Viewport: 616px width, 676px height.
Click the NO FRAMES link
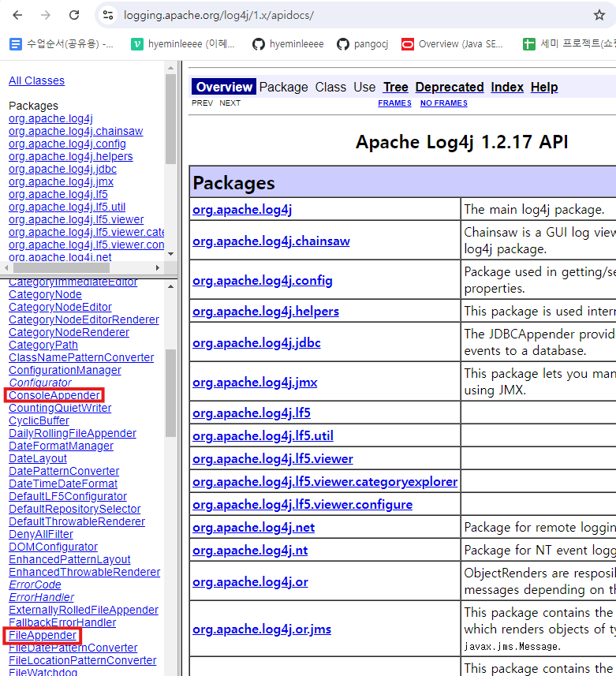[x=443, y=103]
